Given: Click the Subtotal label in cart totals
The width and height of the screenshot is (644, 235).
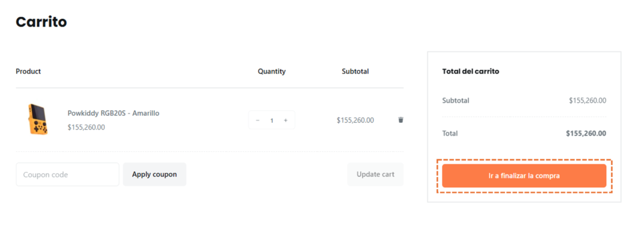Looking at the screenshot, I should [455, 100].
